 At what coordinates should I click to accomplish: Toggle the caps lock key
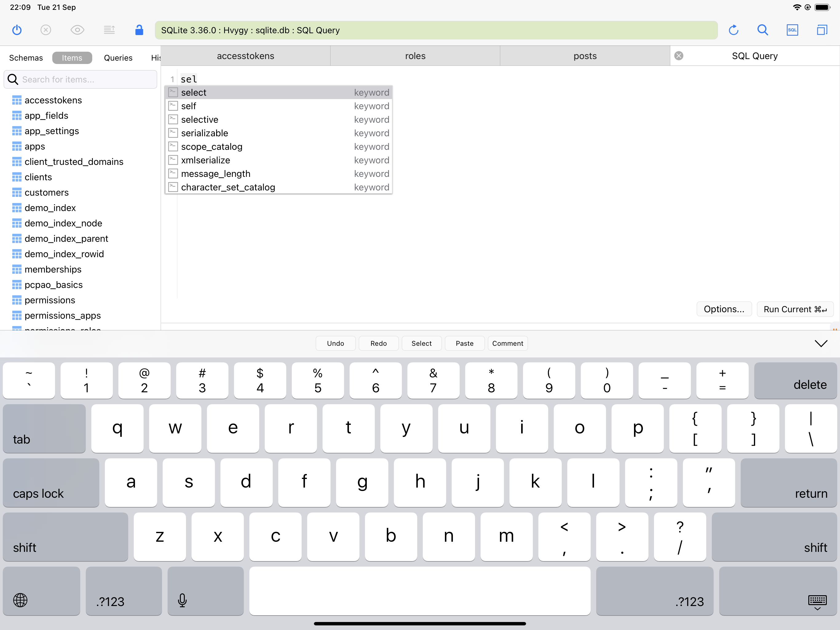pyautogui.click(x=51, y=483)
